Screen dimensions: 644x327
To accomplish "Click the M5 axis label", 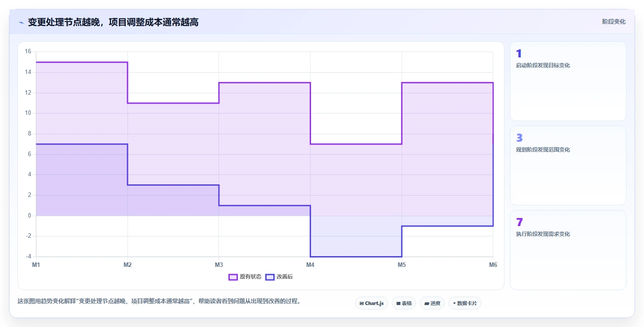I will pos(402,265).
